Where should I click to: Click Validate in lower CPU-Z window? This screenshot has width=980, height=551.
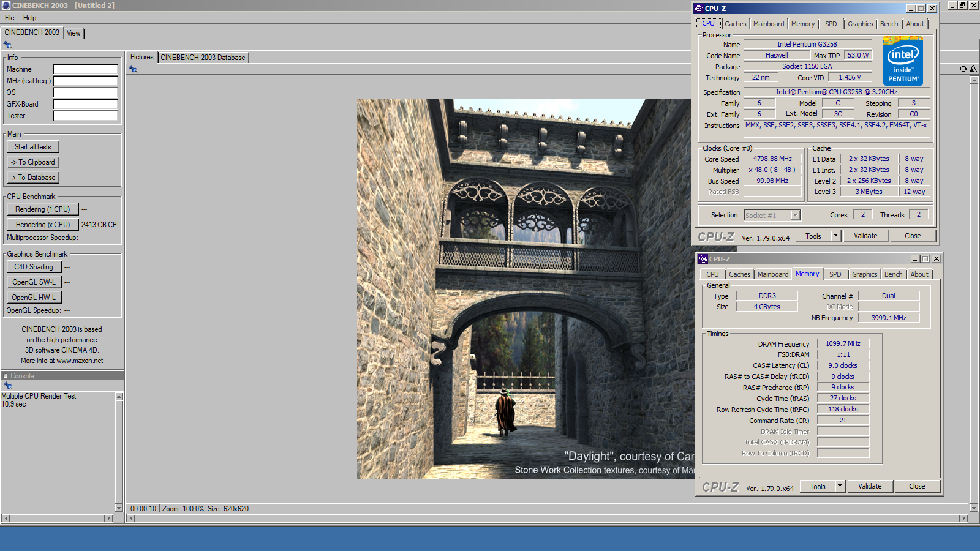coord(870,487)
